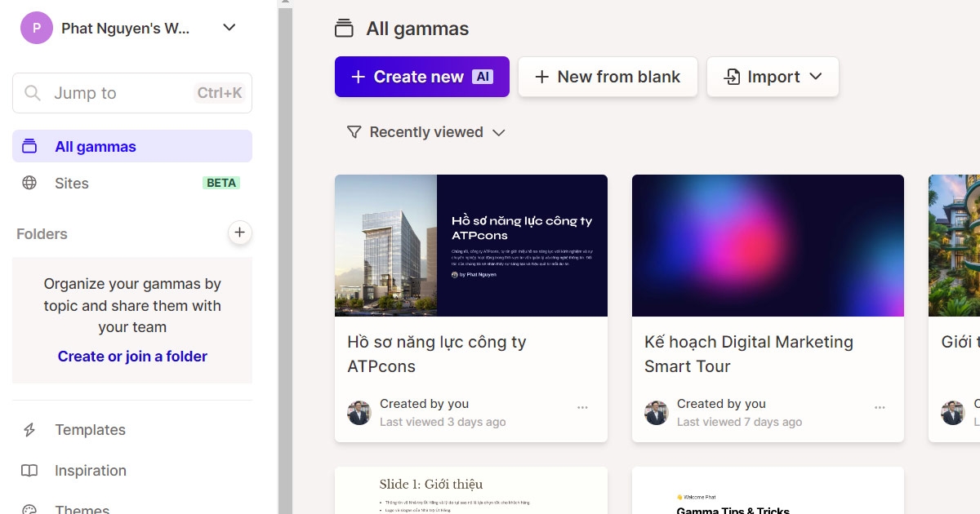Expand the Import chevron arrow

(815, 77)
